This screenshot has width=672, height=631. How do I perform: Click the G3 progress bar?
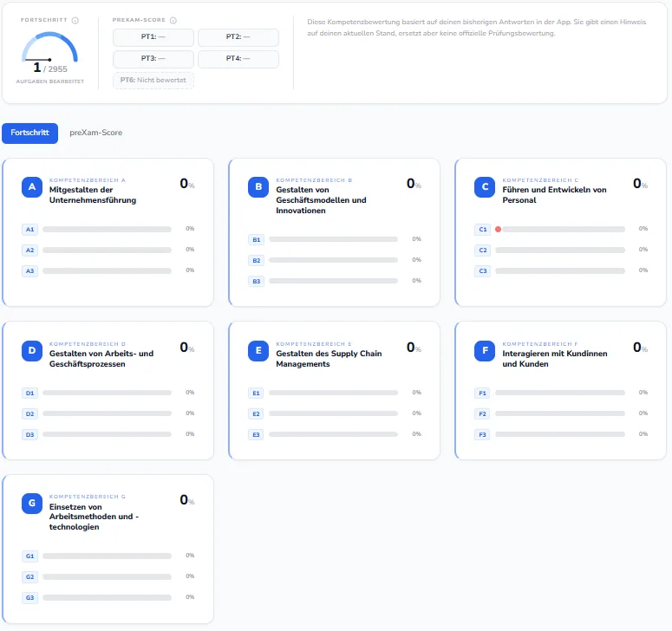tap(107, 597)
